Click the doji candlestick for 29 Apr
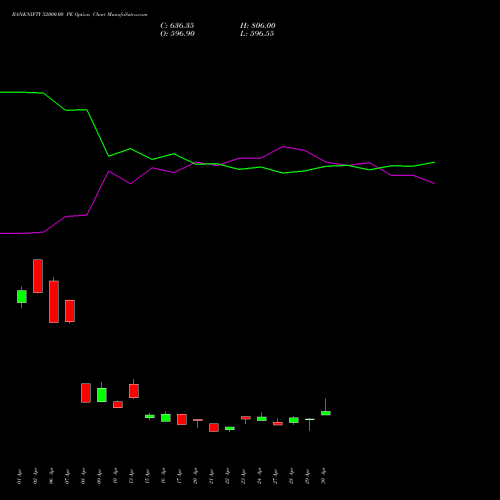 coord(310,420)
